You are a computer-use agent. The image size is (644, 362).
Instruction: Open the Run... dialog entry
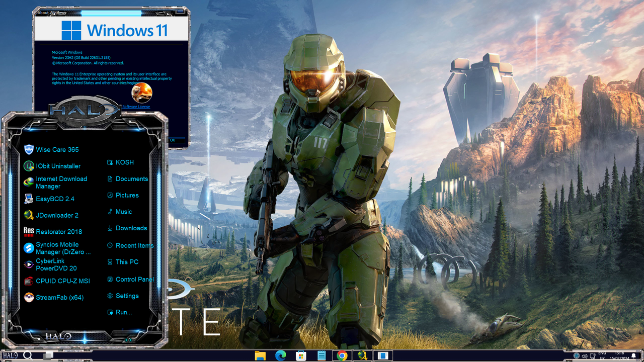point(119,312)
